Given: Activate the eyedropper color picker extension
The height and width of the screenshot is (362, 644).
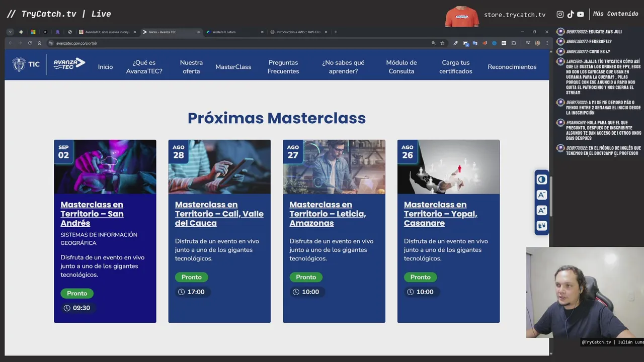Looking at the screenshot, I should (x=456, y=43).
